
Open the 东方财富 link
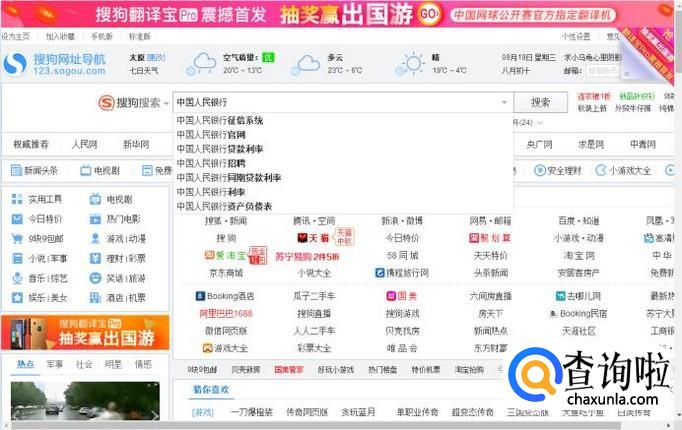point(491,348)
